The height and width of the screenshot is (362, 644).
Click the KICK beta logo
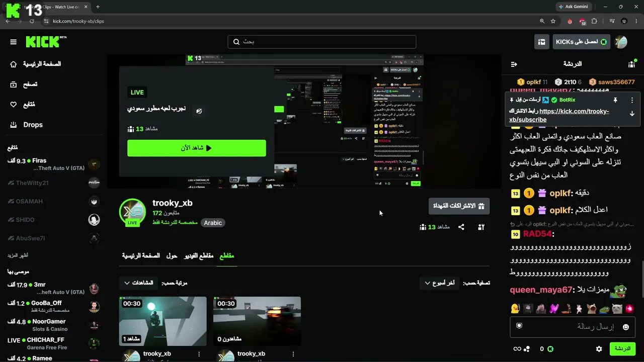pos(46,42)
